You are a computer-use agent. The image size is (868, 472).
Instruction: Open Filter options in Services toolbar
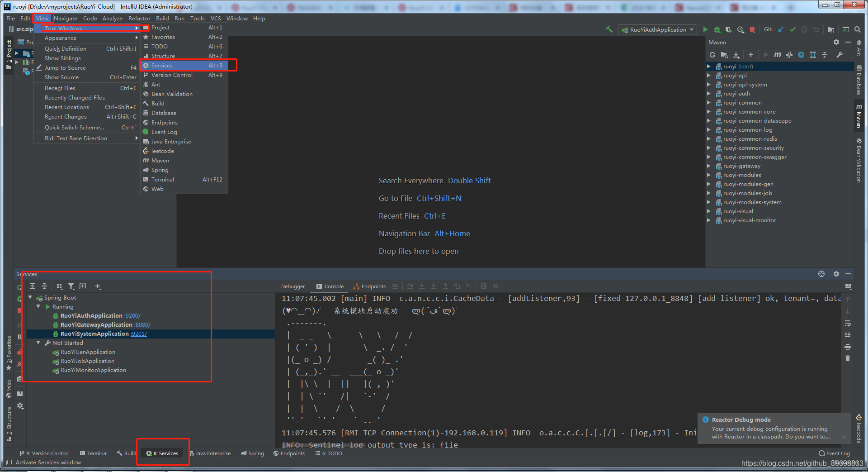71,286
